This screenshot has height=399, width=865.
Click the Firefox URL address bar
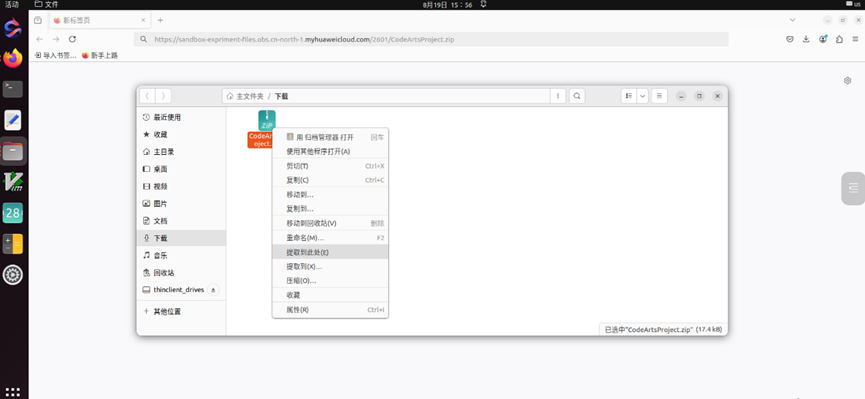[x=431, y=39]
